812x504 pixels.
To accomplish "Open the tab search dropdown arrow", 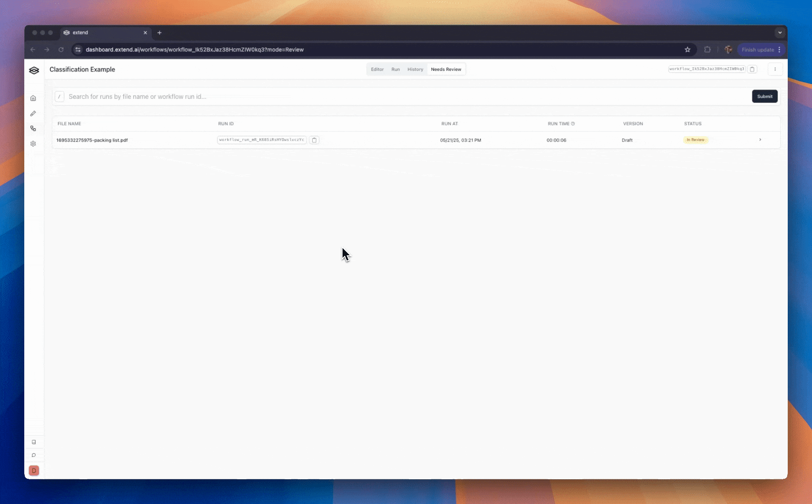I will click(x=780, y=33).
